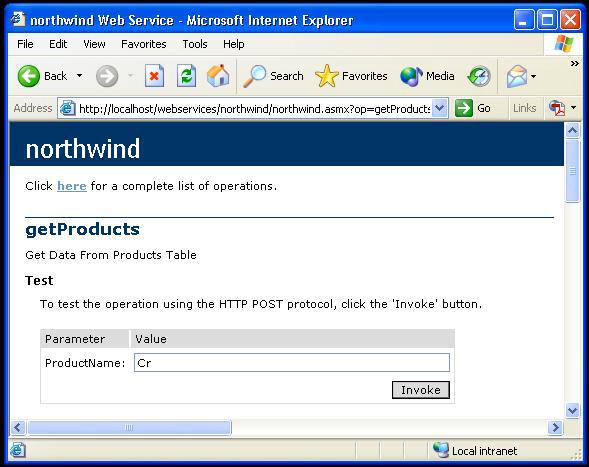Expand the Mail button dropdown arrow
Image resolution: width=589 pixels, height=467 pixels.
tap(533, 76)
